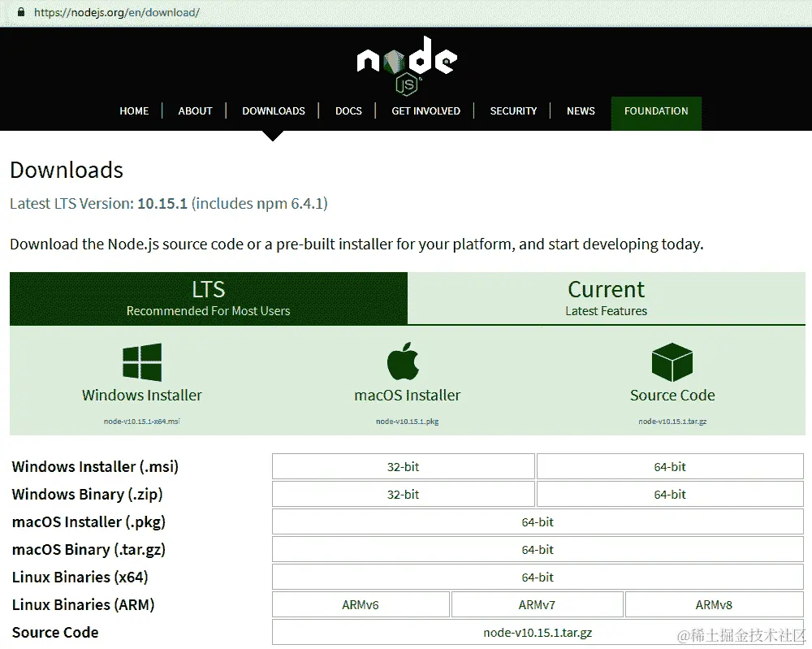Image resolution: width=812 pixels, height=649 pixels.
Task: Click the macOS Binary (.tar.gz) row label
Action: pos(89,550)
